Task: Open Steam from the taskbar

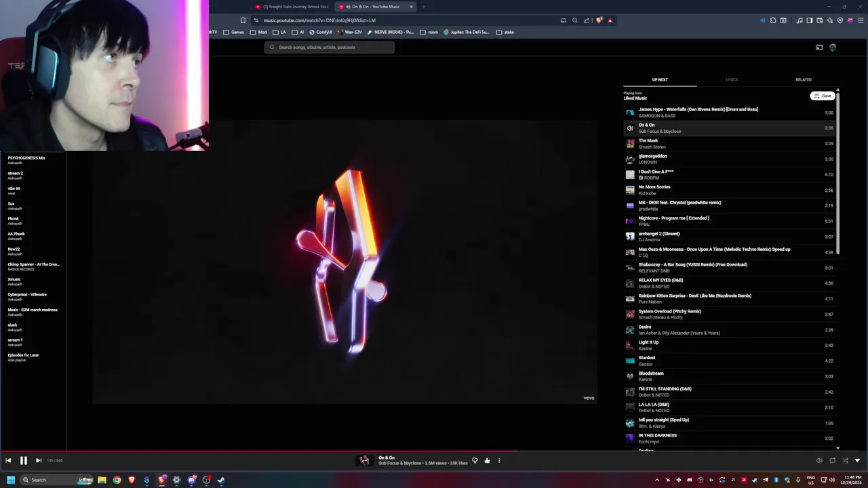Action: point(221,480)
